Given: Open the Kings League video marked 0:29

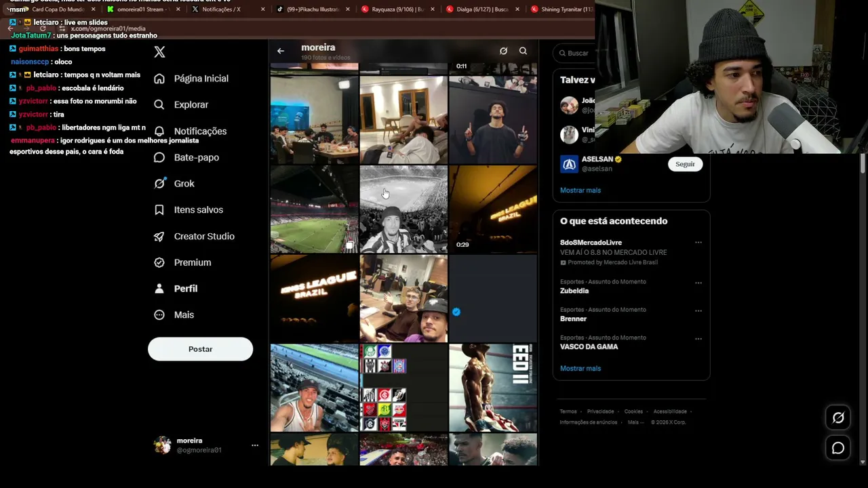Looking at the screenshot, I should pyautogui.click(x=493, y=209).
